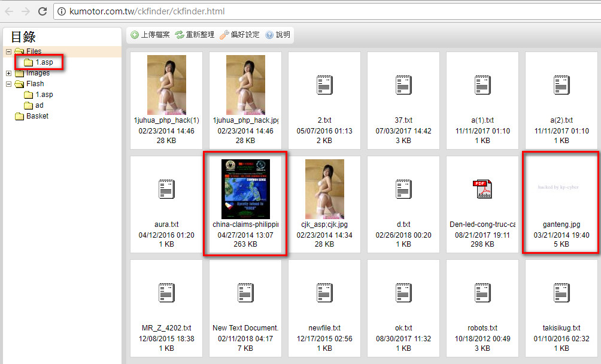The width and height of the screenshot is (601, 364).
Task: Select the newfile.txt file icon
Action: pyautogui.click(x=324, y=293)
